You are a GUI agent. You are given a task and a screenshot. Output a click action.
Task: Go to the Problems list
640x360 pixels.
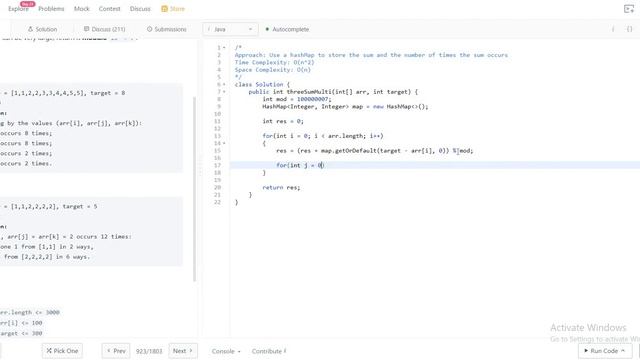51,9
